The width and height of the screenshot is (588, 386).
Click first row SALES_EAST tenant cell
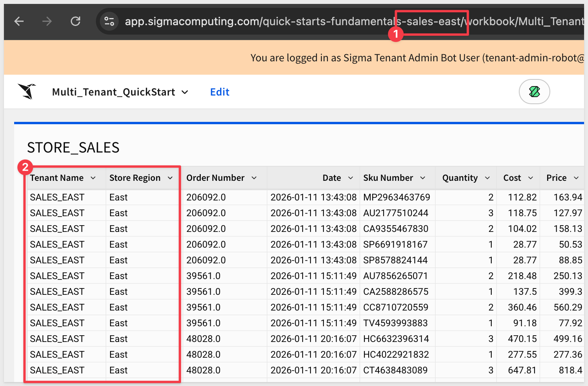click(x=57, y=197)
